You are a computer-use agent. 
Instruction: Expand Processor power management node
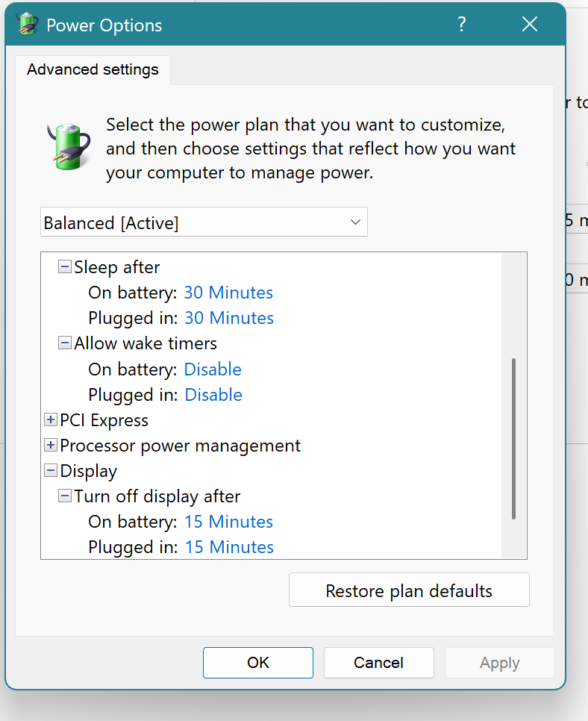pyautogui.click(x=51, y=445)
